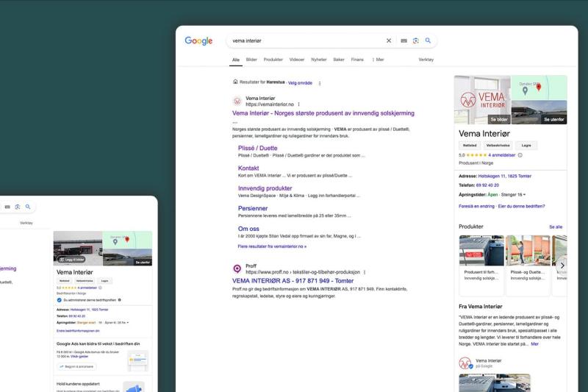Expand the description with the Mer link

535,344
